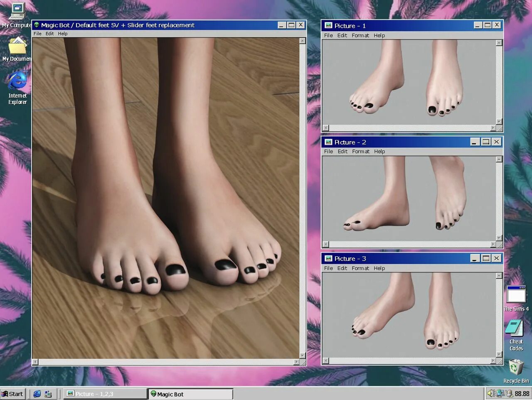
Task: Open Help menu in Picture - 3
Action: click(x=379, y=268)
